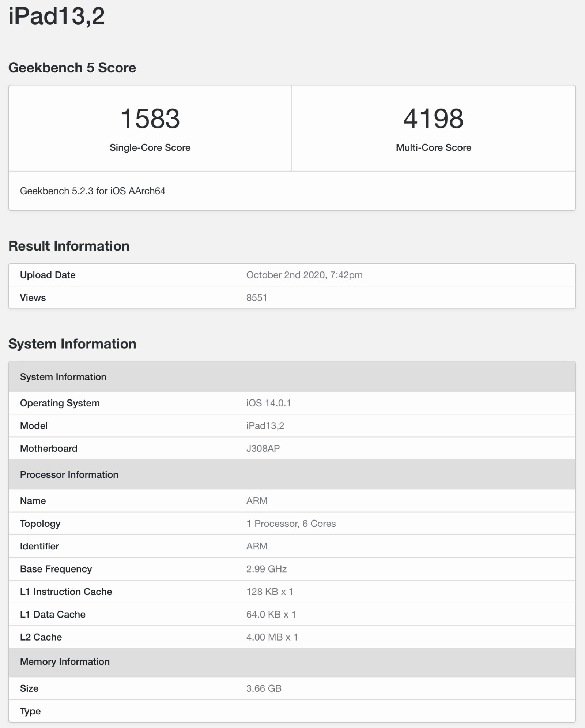Select the J308AP motherboard value

coord(263,449)
